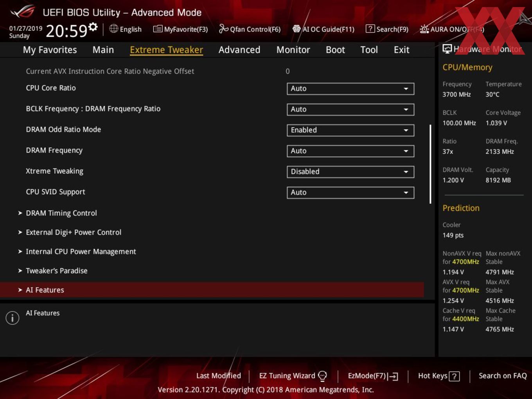
Task: Click the EzMode exit arrow icon
Action: coord(393,376)
